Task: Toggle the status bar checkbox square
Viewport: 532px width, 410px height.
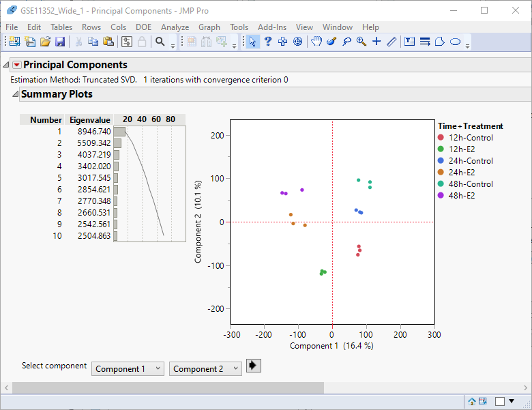Action: point(500,401)
